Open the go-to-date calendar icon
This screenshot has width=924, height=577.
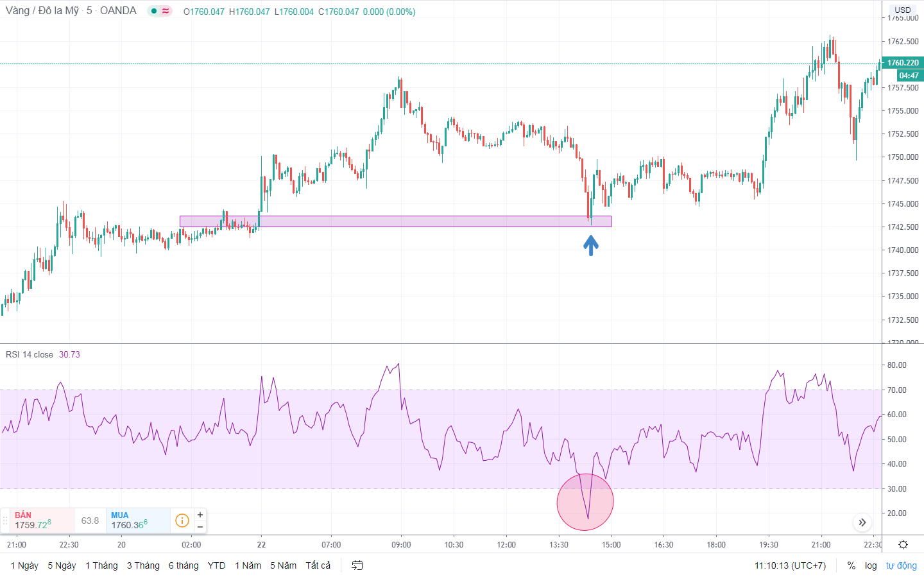(357, 565)
